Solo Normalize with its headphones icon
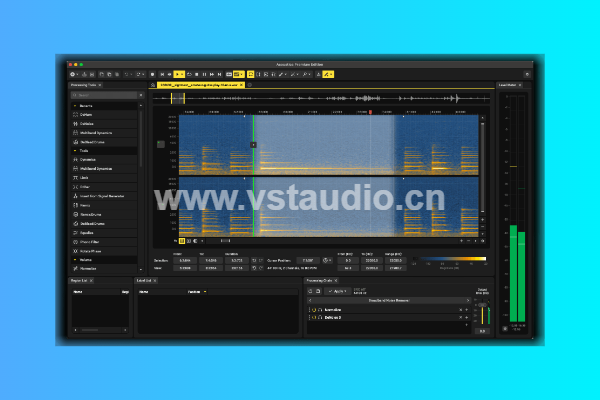600x400 pixels. [x=320, y=310]
